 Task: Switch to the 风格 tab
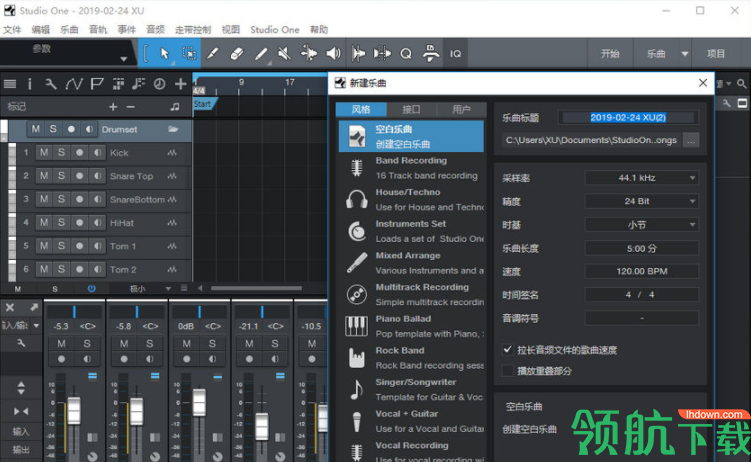(x=361, y=110)
